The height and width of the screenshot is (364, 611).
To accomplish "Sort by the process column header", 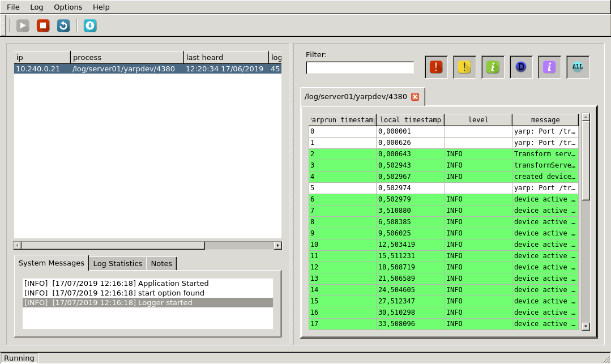I will [x=127, y=57].
